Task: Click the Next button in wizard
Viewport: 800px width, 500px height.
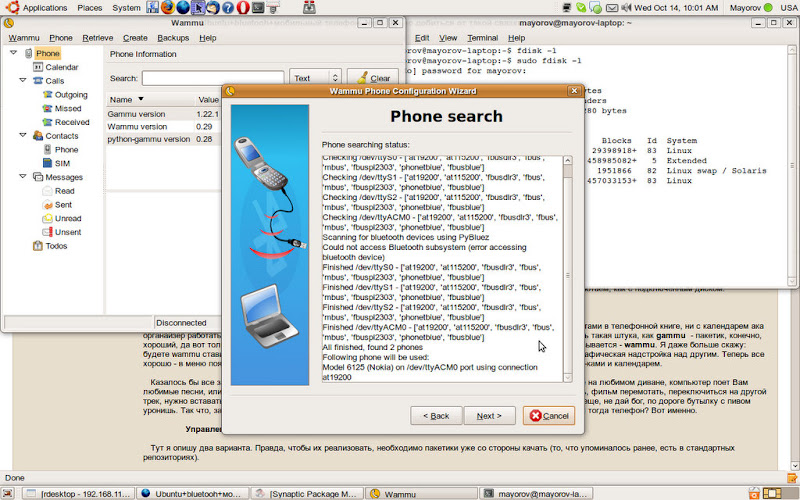Action: click(489, 416)
